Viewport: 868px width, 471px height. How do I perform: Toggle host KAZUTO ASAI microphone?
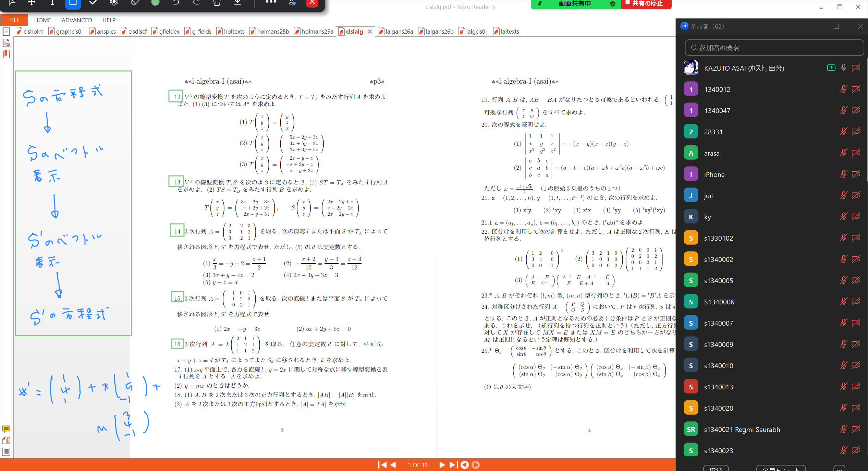(844, 68)
